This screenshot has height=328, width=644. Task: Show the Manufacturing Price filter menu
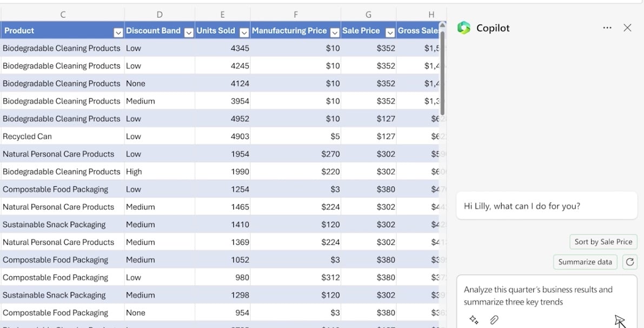[x=334, y=33]
